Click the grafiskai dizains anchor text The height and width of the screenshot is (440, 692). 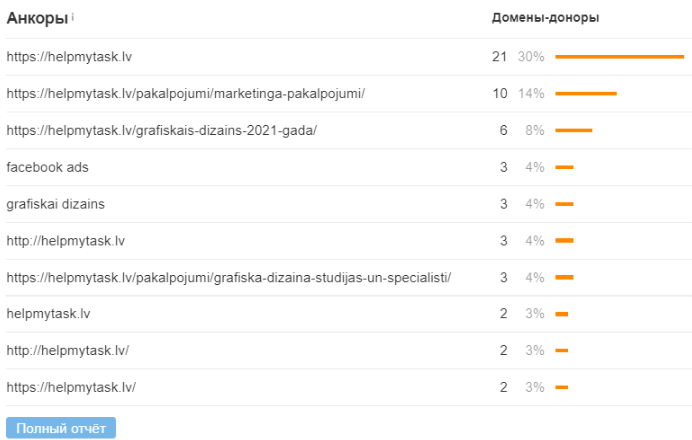tap(55, 204)
